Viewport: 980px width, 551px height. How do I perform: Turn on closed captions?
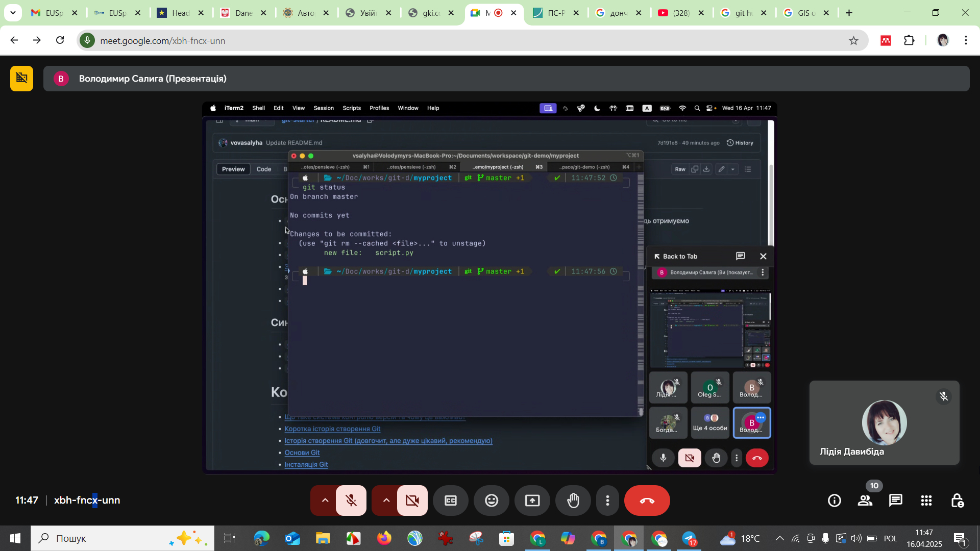(450, 500)
